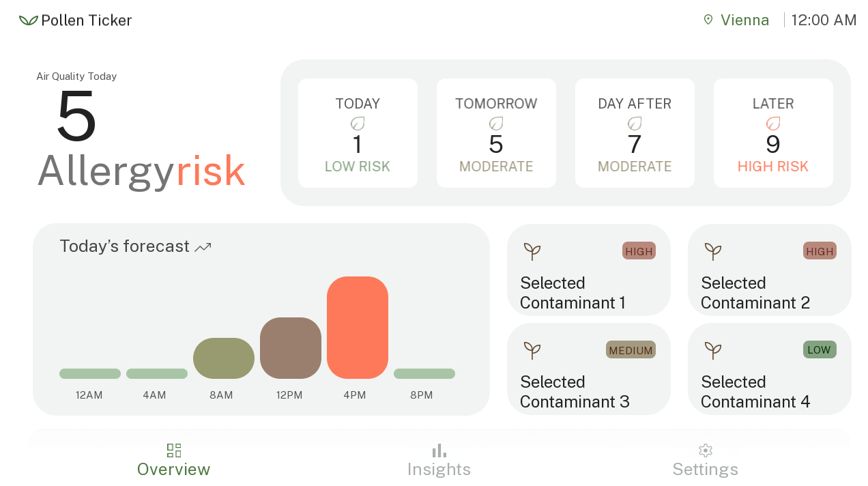Select the TOMORROW moderate risk card

[496, 133]
